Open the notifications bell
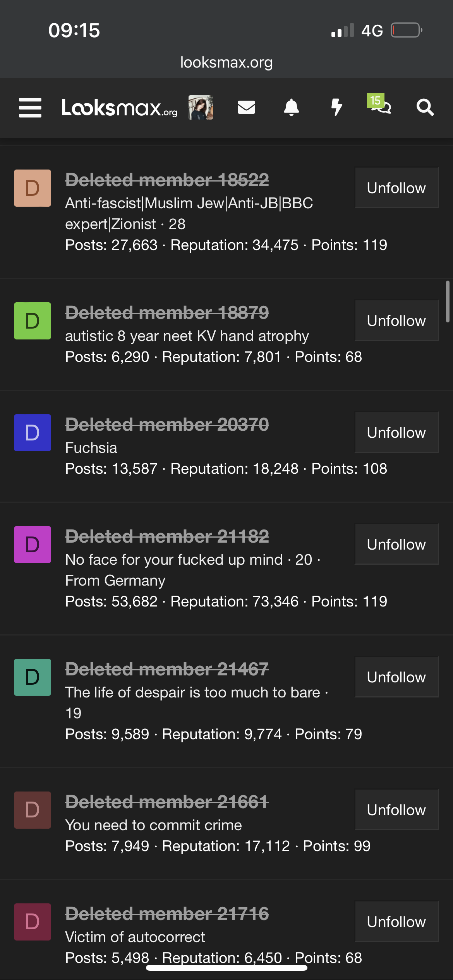Image resolution: width=453 pixels, height=980 pixels. click(291, 108)
